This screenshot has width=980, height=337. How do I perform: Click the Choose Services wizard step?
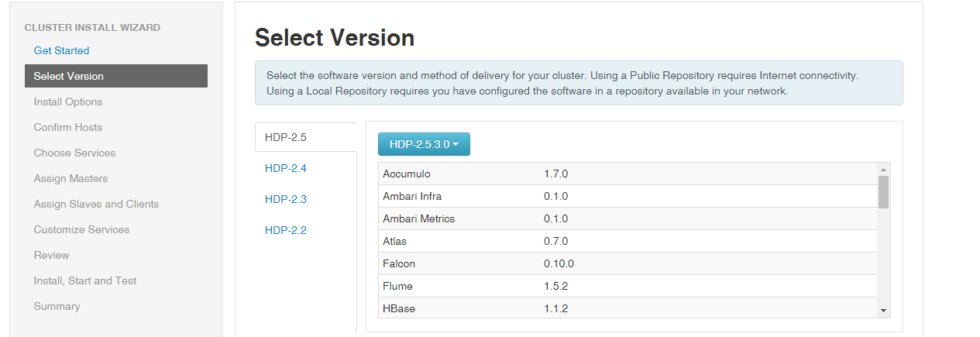(x=74, y=153)
